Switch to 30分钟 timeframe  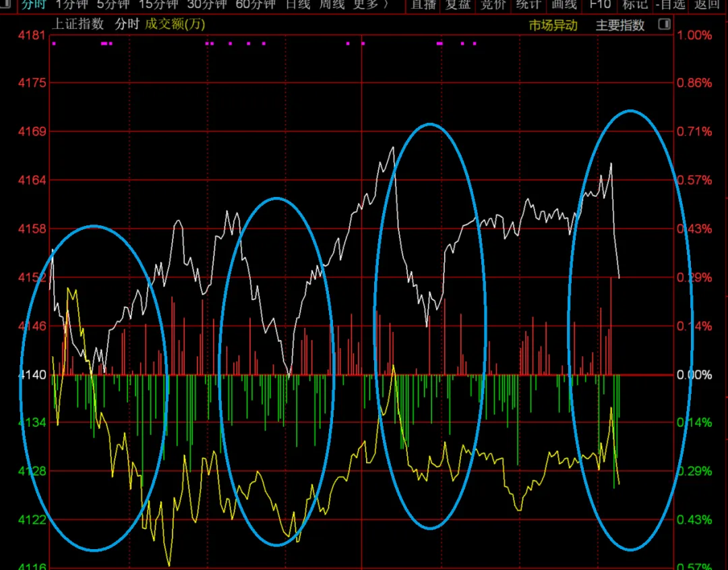(x=207, y=5)
